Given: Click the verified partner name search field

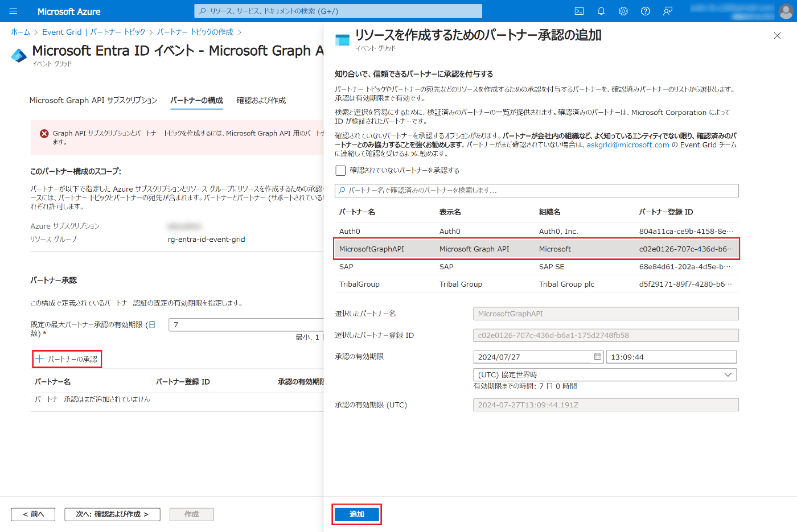Looking at the screenshot, I should click(537, 191).
